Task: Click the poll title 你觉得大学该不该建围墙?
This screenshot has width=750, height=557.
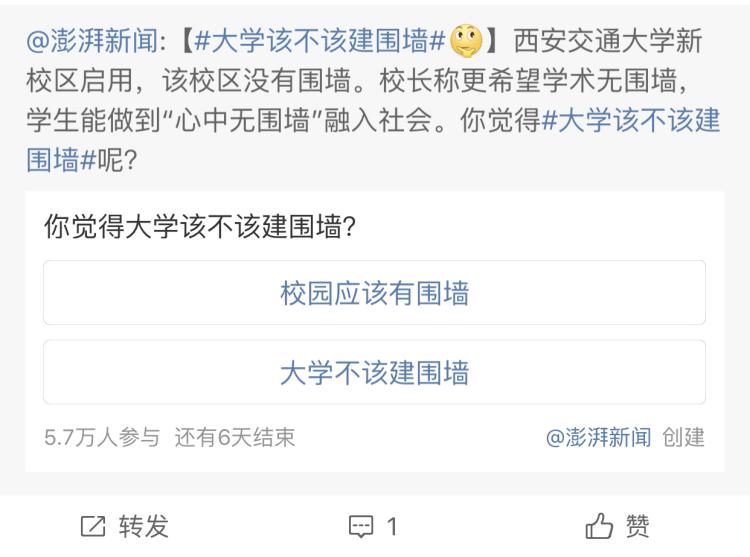Action: click(x=201, y=226)
